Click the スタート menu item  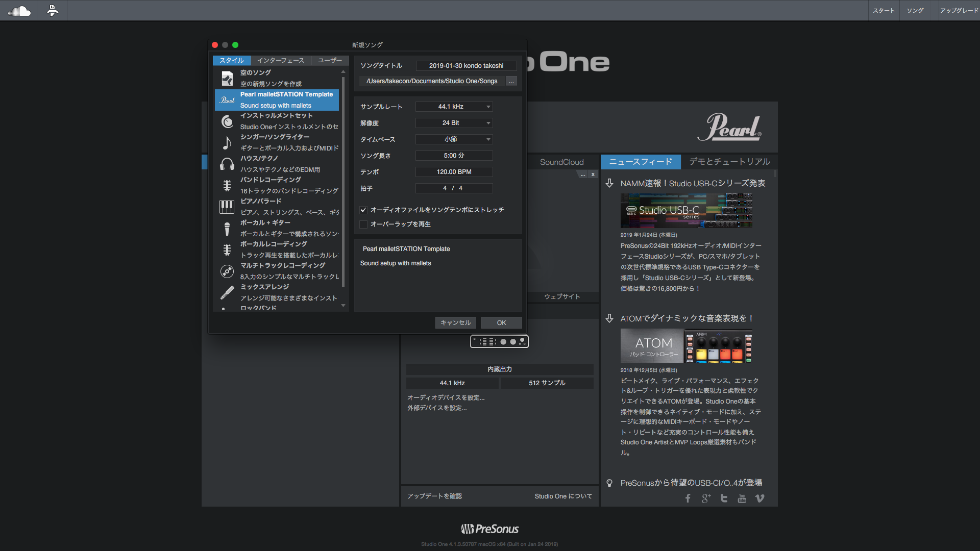[884, 10]
